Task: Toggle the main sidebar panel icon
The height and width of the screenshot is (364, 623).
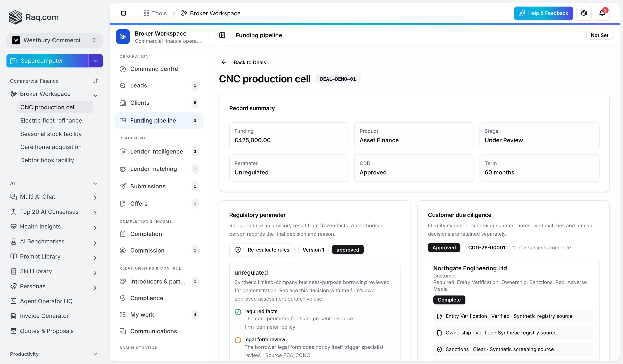Action: [x=123, y=13]
